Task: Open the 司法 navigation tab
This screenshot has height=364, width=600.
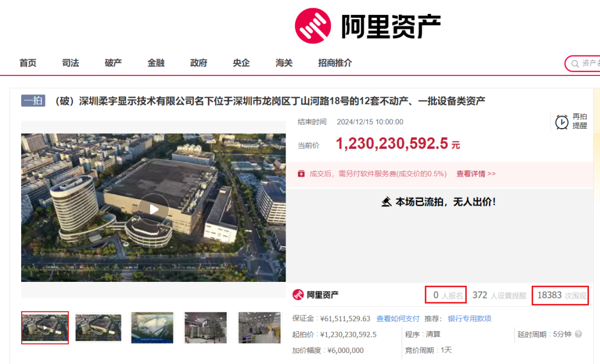Action: click(x=71, y=63)
